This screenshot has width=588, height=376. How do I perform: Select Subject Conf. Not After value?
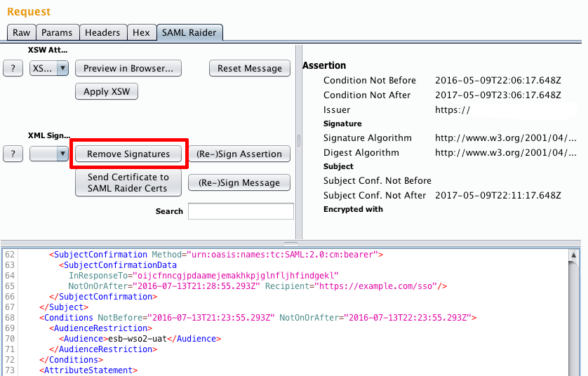pyautogui.click(x=498, y=195)
